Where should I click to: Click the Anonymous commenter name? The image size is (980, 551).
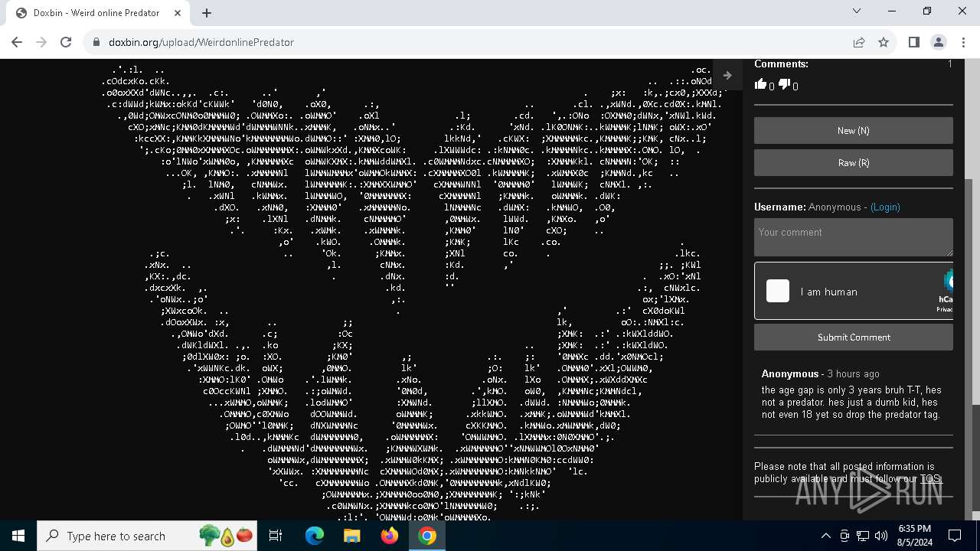click(x=790, y=374)
